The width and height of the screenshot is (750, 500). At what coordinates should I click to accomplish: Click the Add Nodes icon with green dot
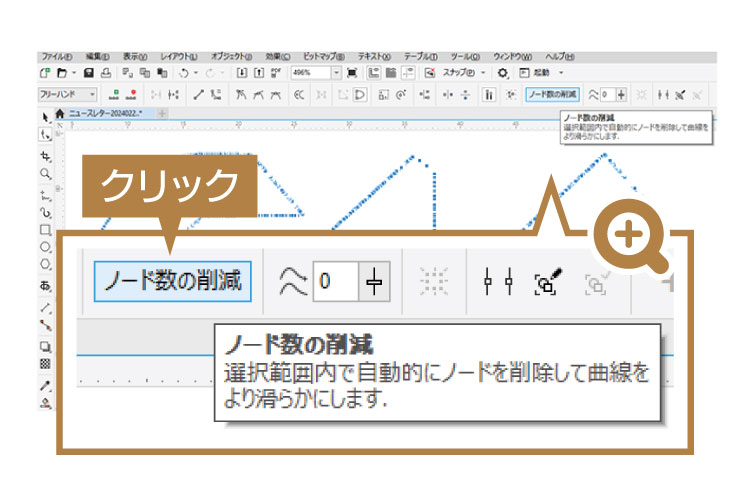(x=114, y=95)
